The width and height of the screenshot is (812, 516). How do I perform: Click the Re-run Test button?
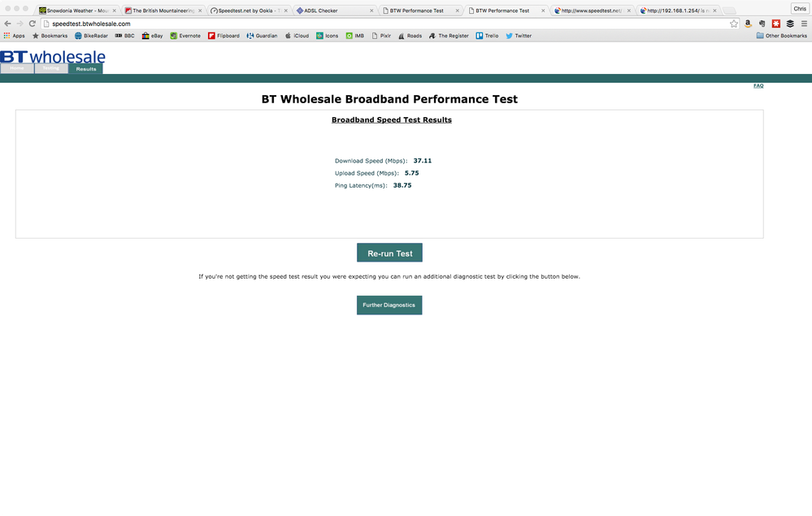(x=389, y=253)
